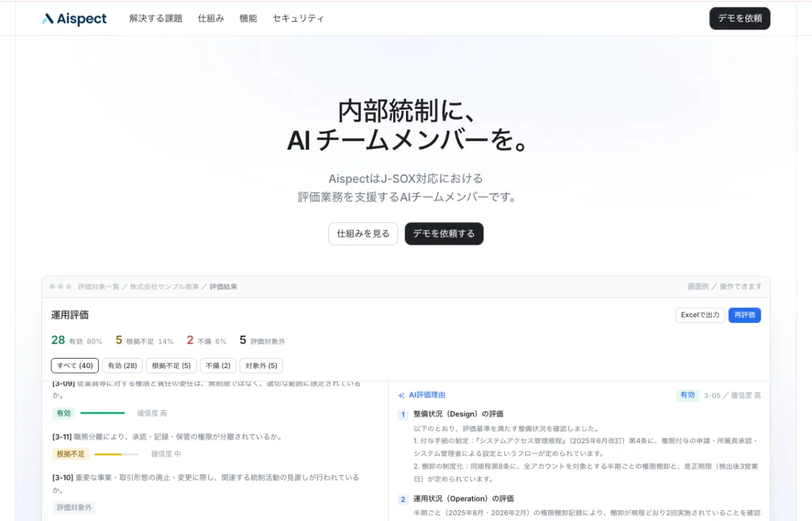Click the yellow confidence bar under 3-11
This screenshot has height=521, width=812.
pyautogui.click(x=116, y=454)
